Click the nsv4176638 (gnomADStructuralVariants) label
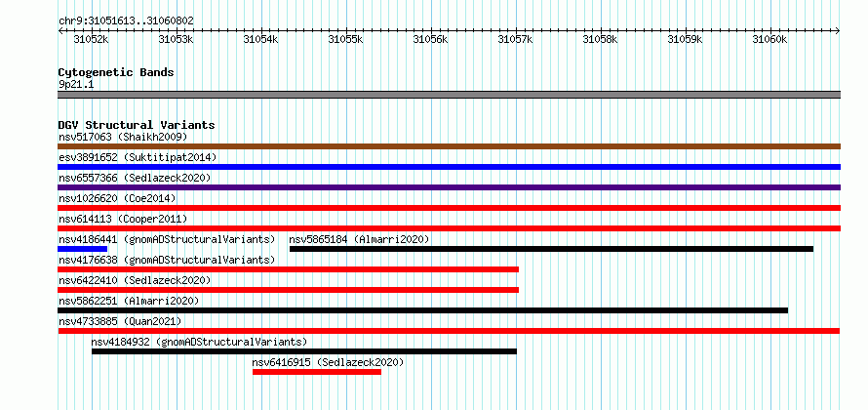This screenshot has width=868, height=410. [167, 260]
